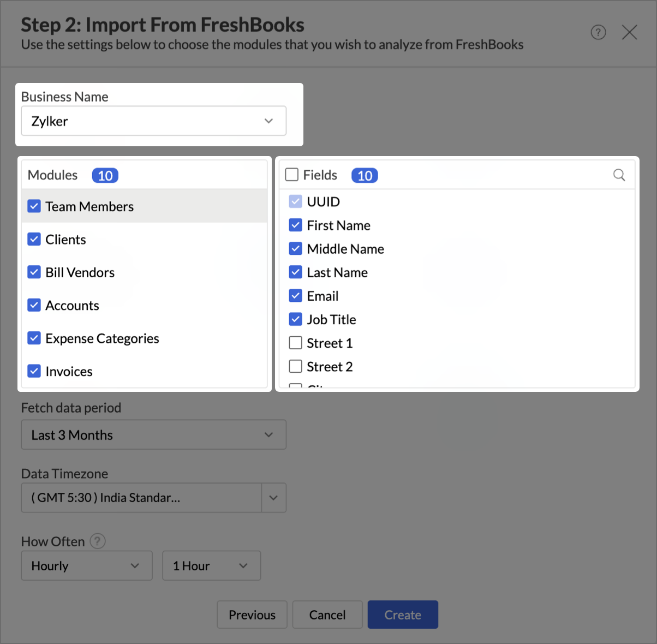Click the search icon in Fields panel
Screen dimensions: 657x644
pyautogui.click(x=619, y=175)
